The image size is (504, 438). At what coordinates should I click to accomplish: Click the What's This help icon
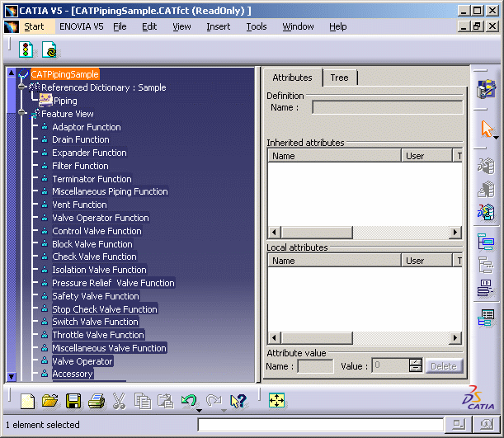[238, 401]
